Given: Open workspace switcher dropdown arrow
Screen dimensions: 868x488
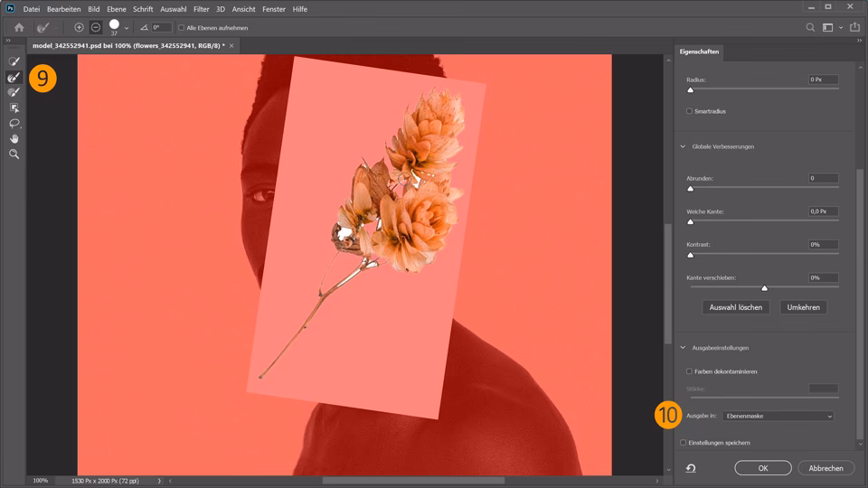Looking at the screenshot, I should pyautogui.click(x=841, y=28).
